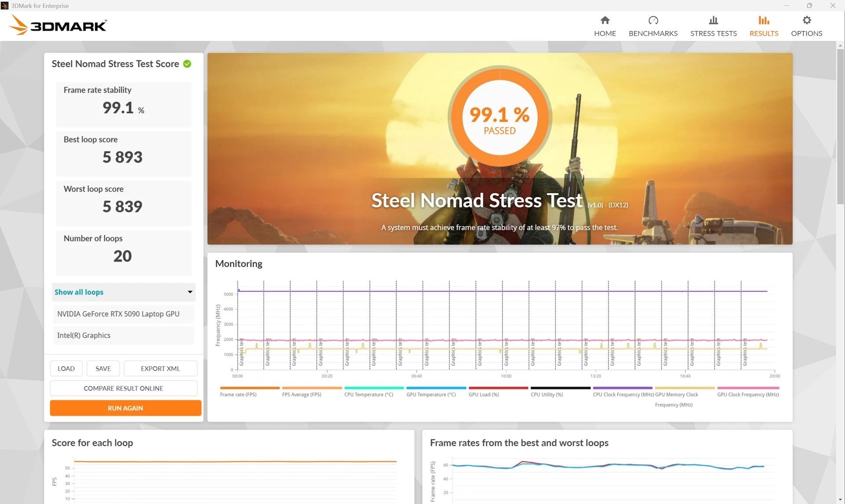Image resolution: width=845 pixels, height=504 pixels.
Task: Click the Home house icon
Action: [605, 20]
